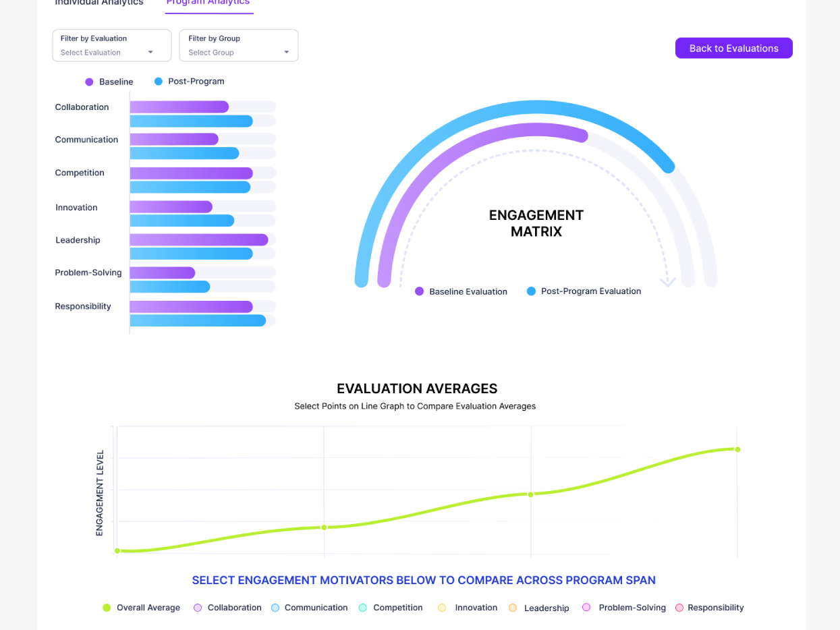Select the Problem-Solving legend circle

point(586,607)
